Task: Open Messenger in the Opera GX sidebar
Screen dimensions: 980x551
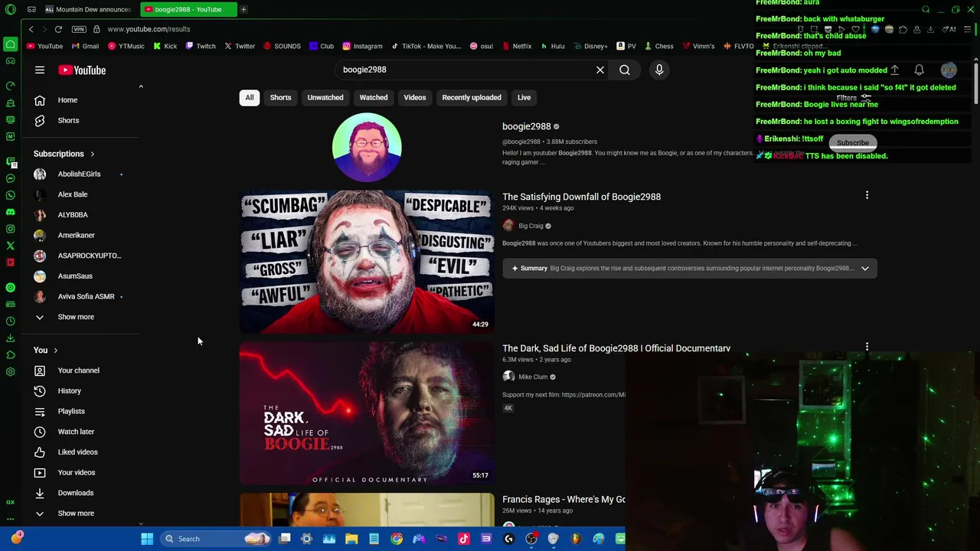Action: (10, 178)
